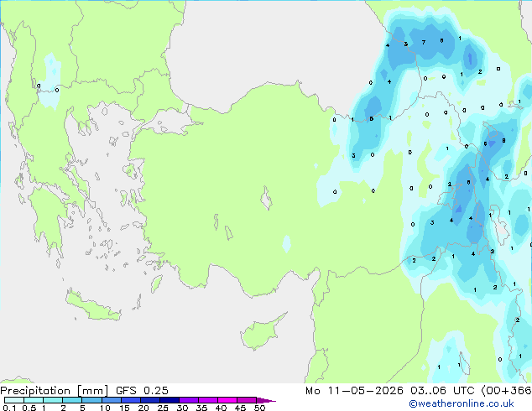Image resolution: width=532 pixels, height=411 pixels.
Task: Click the Precipitation [mm] GFS 0.25 title
Action: (84, 391)
